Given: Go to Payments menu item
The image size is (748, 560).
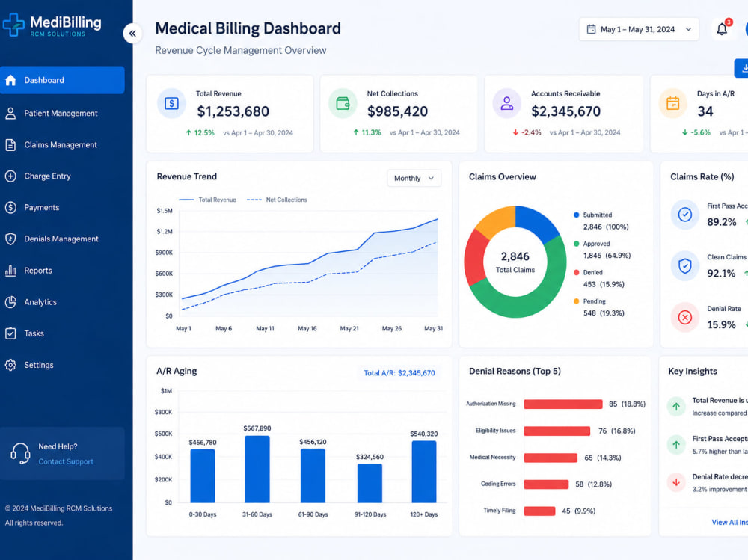Looking at the screenshot, I should [x=62, y=208].
